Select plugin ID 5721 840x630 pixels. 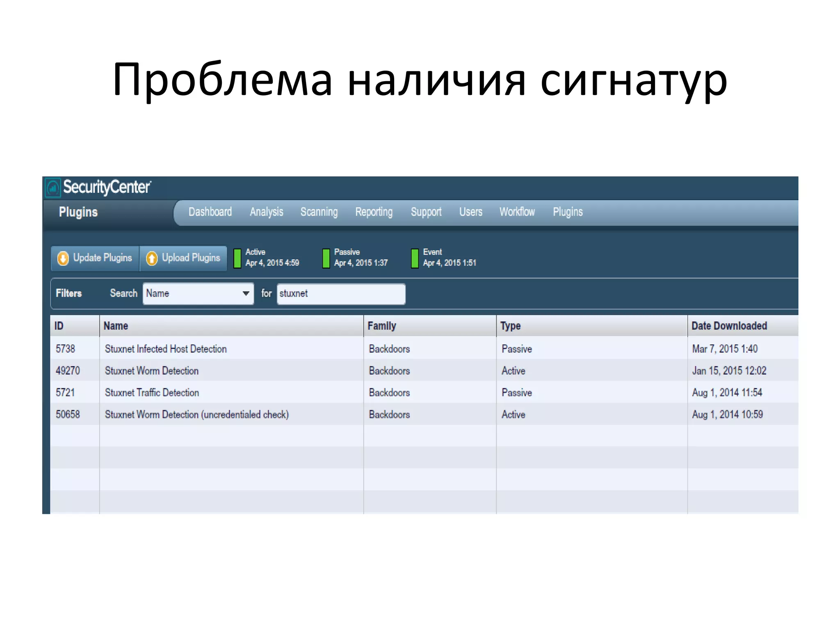pyautogui.click(x=66, y=392)
